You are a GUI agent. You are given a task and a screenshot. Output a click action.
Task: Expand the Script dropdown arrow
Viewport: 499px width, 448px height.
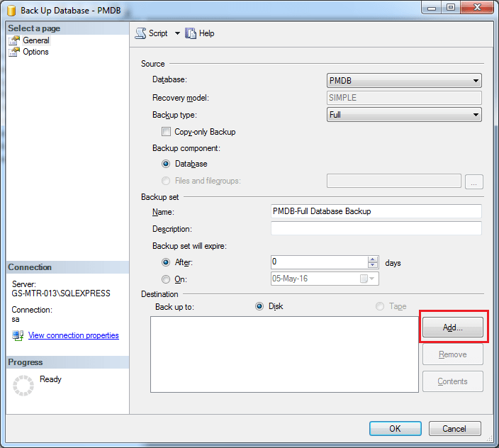[x=177, y=33]
